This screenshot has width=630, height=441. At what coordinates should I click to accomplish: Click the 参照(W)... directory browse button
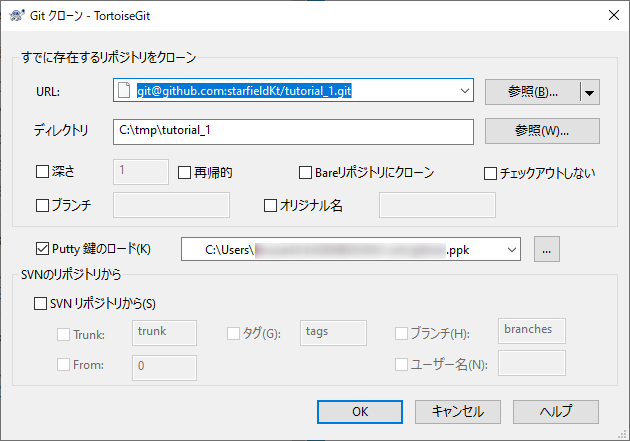(x=542, y=131)
